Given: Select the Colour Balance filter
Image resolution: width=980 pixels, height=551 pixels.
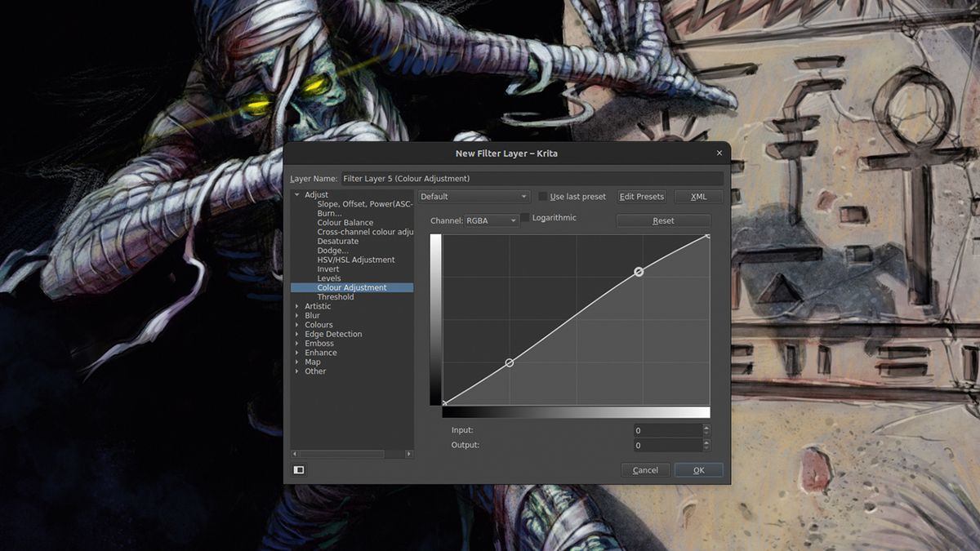Looking at the screenshot, I should [345, 222].
